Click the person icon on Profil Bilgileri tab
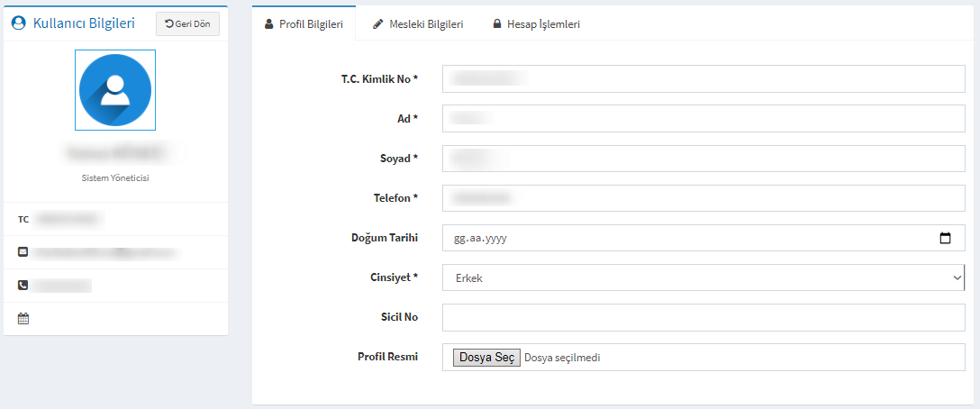980x409 pixels. click(269, 24)
